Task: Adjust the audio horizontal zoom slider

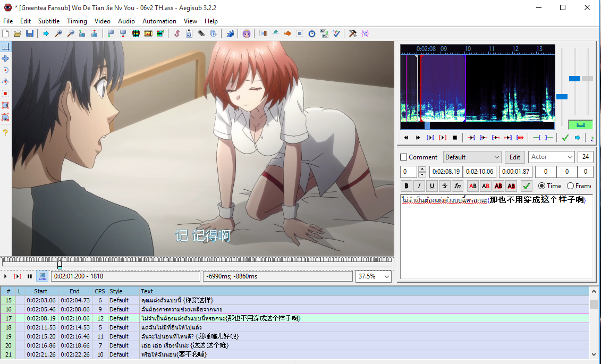Action: [x=562, y=97]
